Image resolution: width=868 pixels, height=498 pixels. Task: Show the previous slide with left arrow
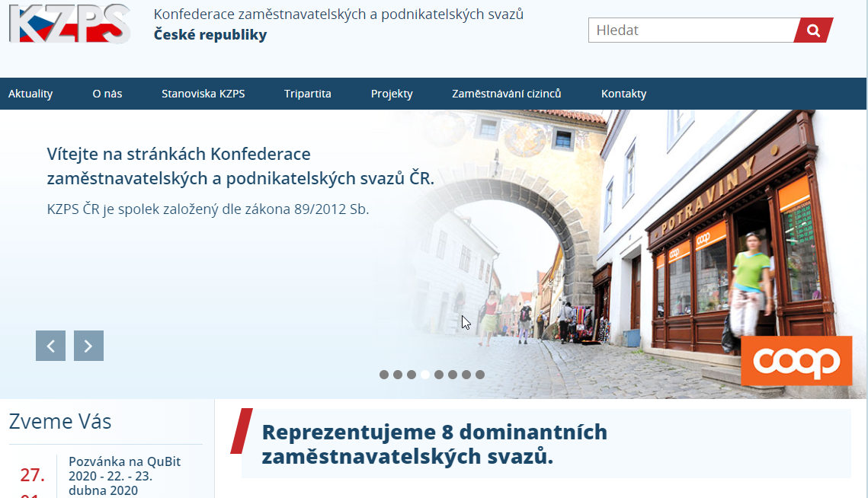tap(51, 346)
